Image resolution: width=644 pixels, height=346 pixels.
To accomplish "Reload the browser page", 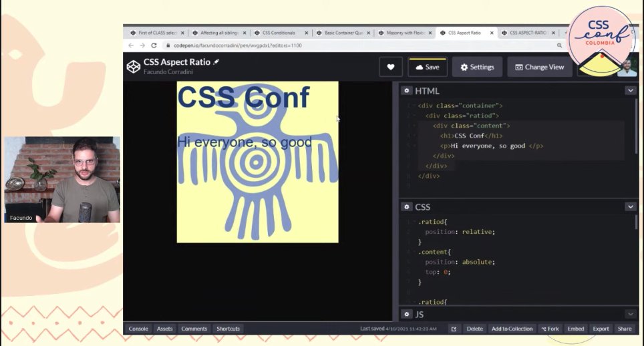I will click(x=154, y=45).
